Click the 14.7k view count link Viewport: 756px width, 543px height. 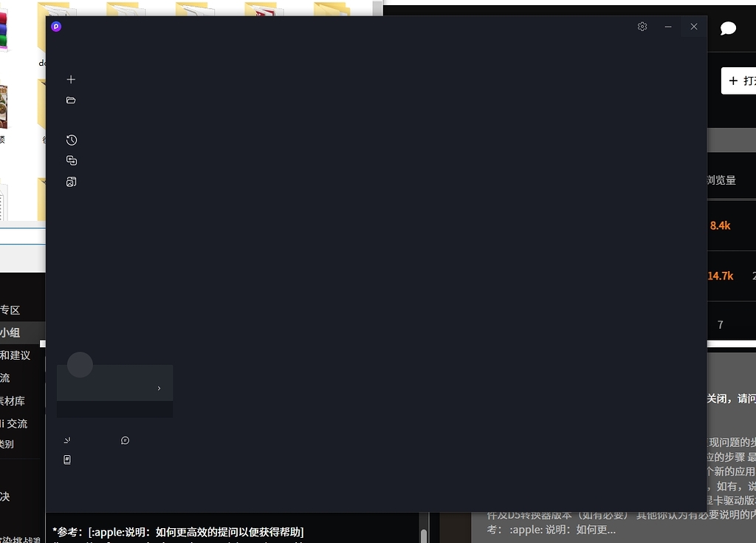click(x=720, y=276)
